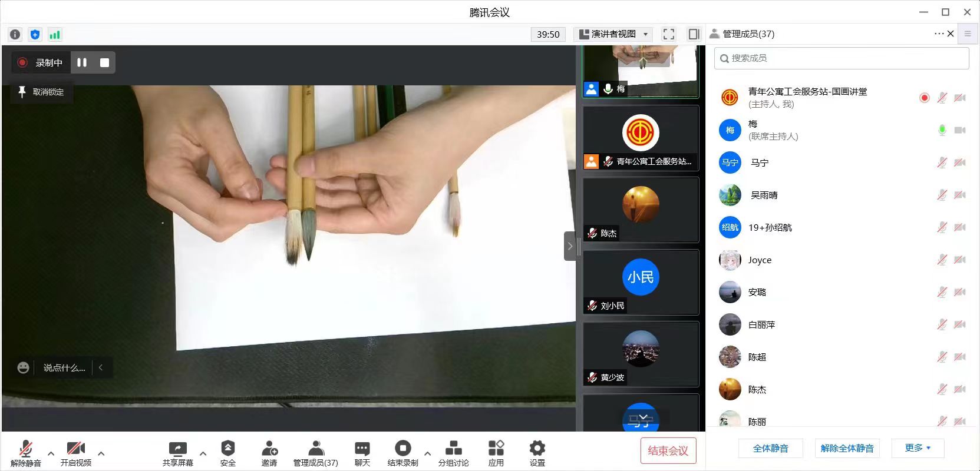Image resolution: width=980 pixels, height=471 pixels.
Task: Mute all participants with 全体静音
Action: [770, 448]
